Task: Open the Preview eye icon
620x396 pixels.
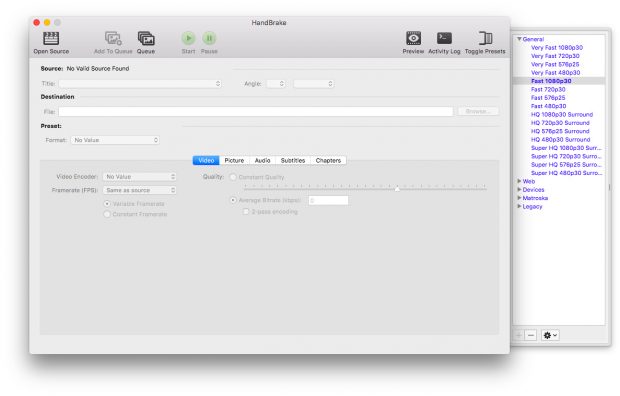Action: [413, 38]
